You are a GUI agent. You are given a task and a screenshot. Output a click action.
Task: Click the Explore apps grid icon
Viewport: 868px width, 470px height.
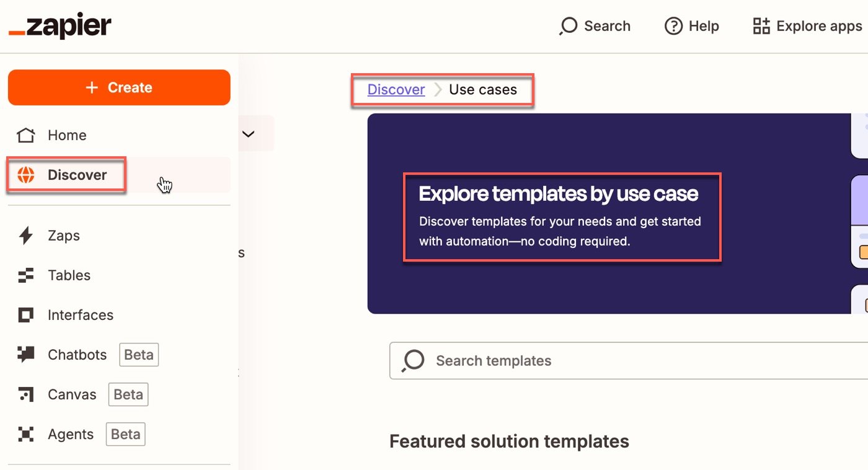tap(761, 26)
